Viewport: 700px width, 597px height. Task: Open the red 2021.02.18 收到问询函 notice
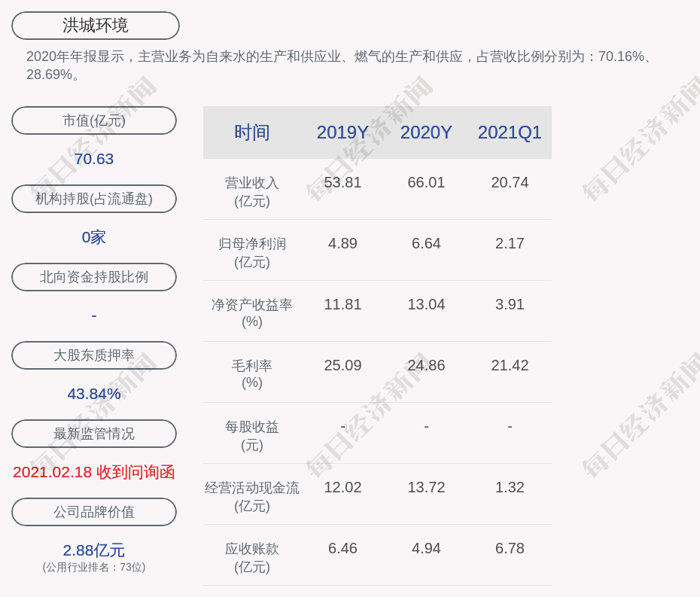pyautogui.click(x=94, y=472)
